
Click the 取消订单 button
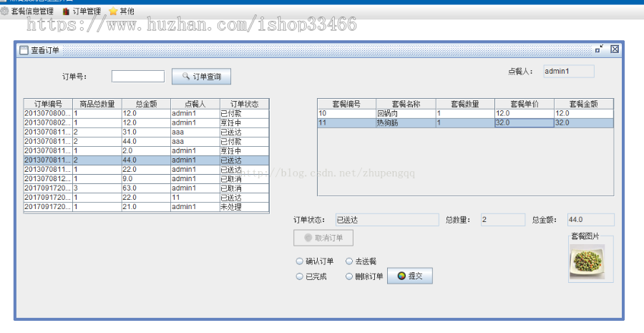323,238
